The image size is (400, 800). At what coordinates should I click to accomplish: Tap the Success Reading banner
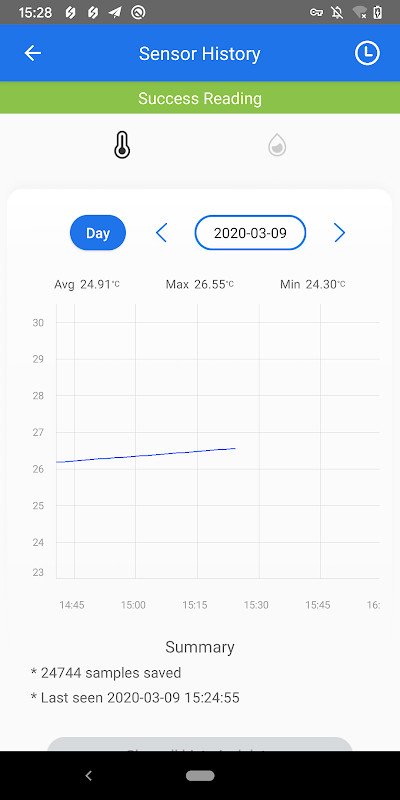pyautogui.click(x=200, y=98)
